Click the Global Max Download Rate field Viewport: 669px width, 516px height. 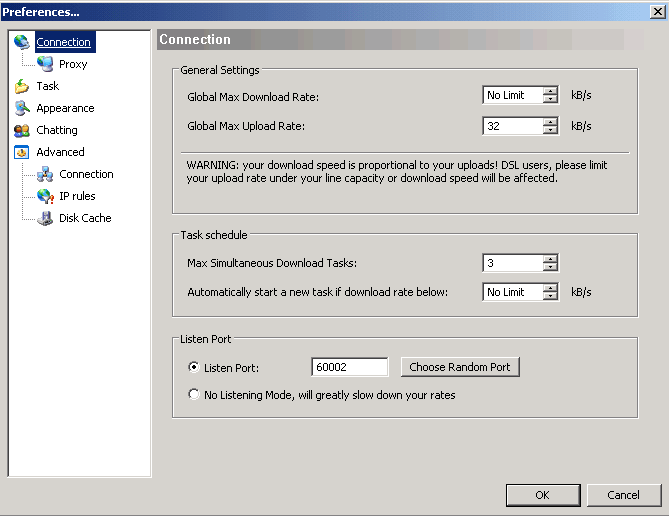(x=513, y=95)
